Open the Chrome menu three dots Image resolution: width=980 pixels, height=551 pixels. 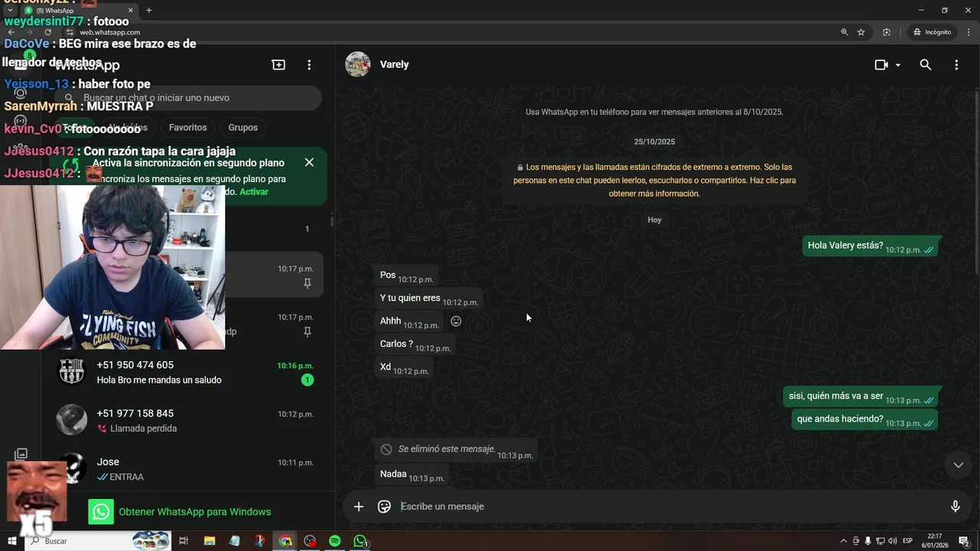click(969, 32)
